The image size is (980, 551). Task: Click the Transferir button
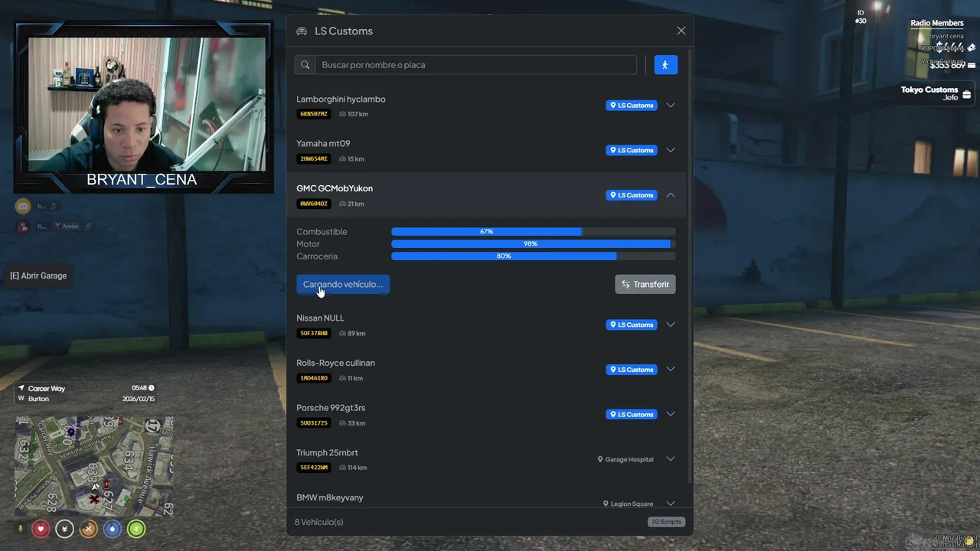pos(645,284)
